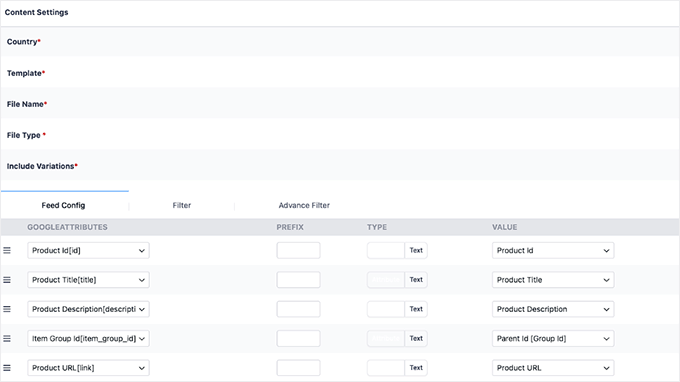The width and height of the screenshot is (680, 382).
Task: Select Text type for Product URL row
Action: click(x=416, y=368)
